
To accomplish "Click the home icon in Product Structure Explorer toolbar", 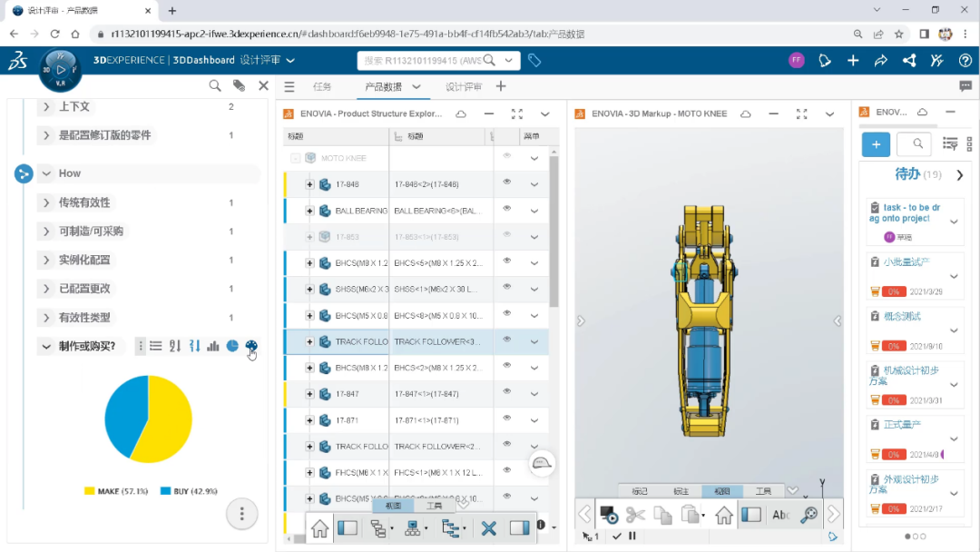I will click(318, 528).
